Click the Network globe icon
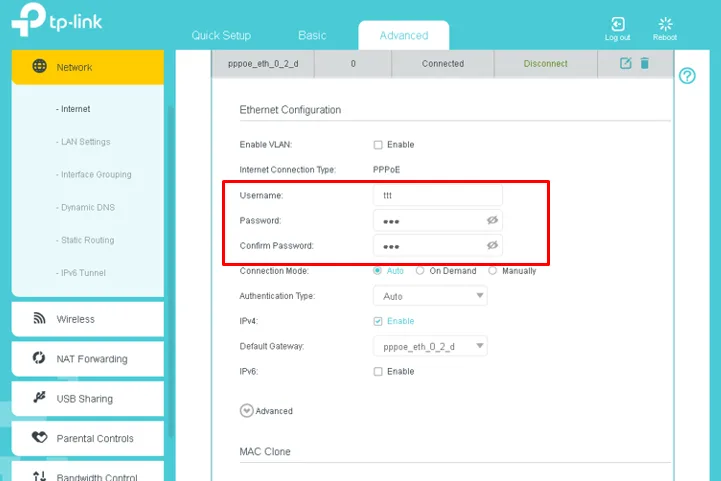 point(40,66)
